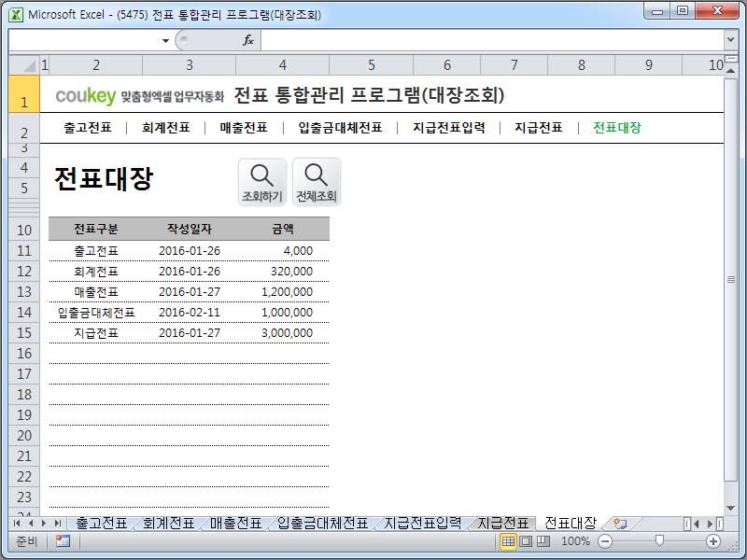Click 입출금대체전표 cell in table row 14
The height and width of the screenshot is (560, 747).
[96, 313]
